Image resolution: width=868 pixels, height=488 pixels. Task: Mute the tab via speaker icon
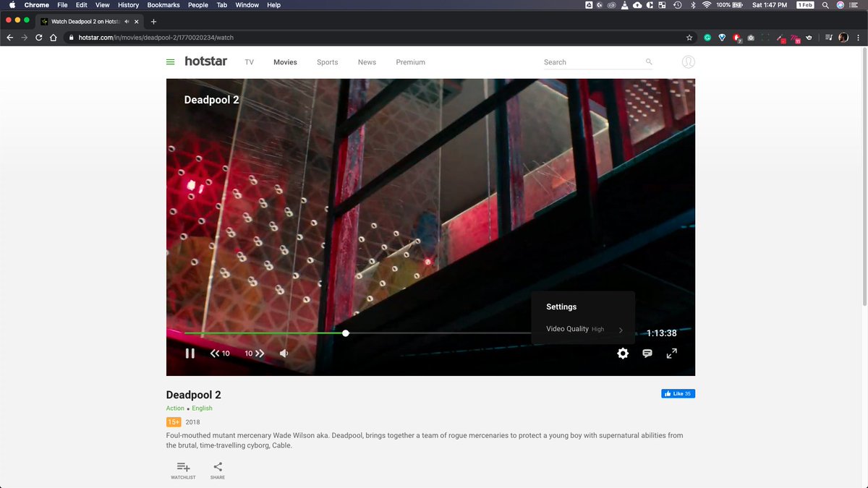pyautogui.click(x=127, y=22)
